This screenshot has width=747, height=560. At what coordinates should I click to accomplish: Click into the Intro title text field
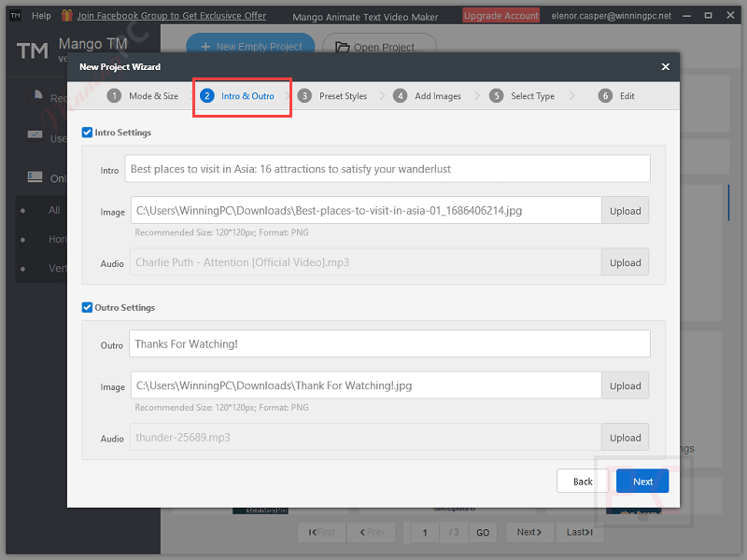pos(388,169)
